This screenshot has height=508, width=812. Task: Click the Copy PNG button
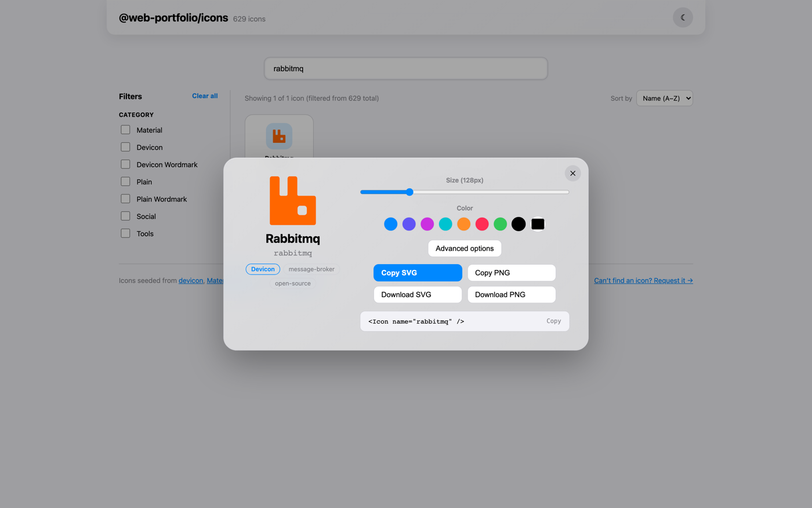click(512, 273)
